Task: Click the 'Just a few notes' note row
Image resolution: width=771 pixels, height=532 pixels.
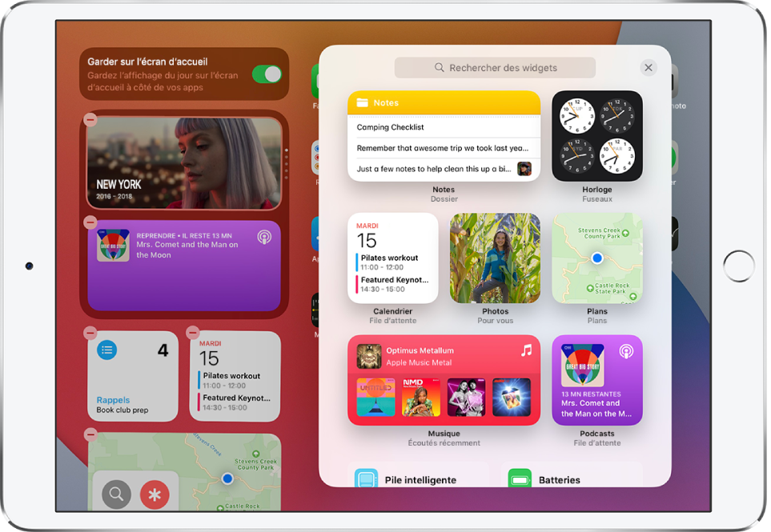Action: tap(444, 169)
